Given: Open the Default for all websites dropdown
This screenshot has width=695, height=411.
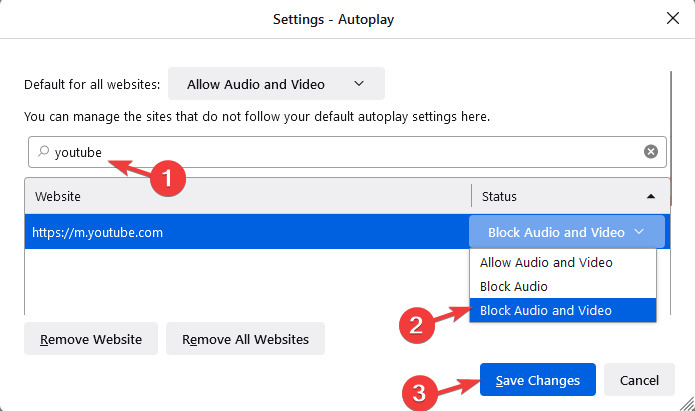Looking at the screenshot, I should pyautogui.click(x=276, y=84).
